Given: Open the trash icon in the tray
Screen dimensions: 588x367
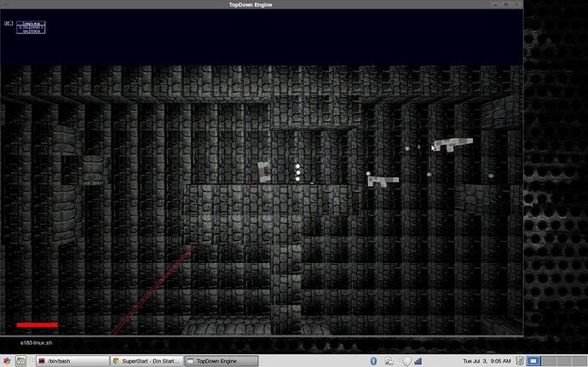Looking at the screenshot, I should pos(520,361).
